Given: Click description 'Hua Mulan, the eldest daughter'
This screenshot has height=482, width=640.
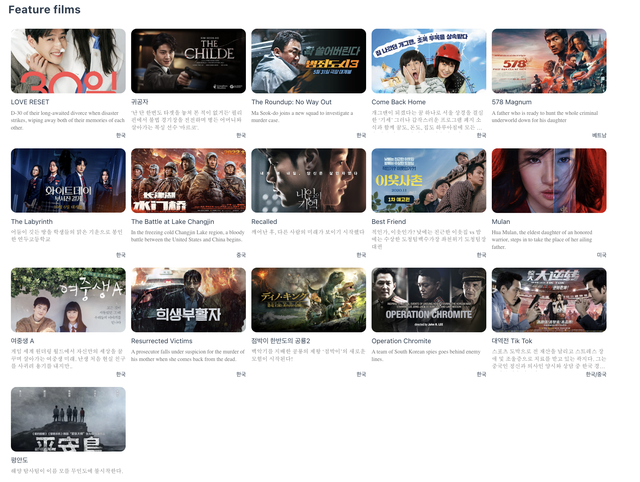Looking at the screenshot, I should click(x=542, y=240).
